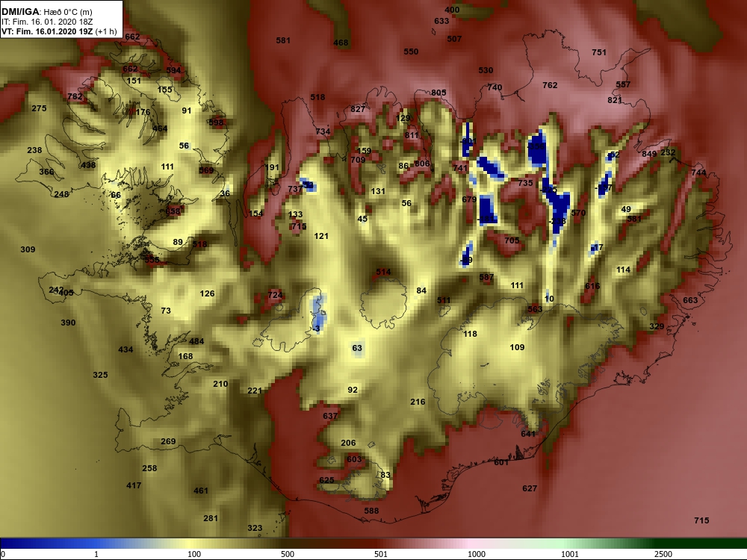Click the legend label '501'

click(x=381, y=554)
